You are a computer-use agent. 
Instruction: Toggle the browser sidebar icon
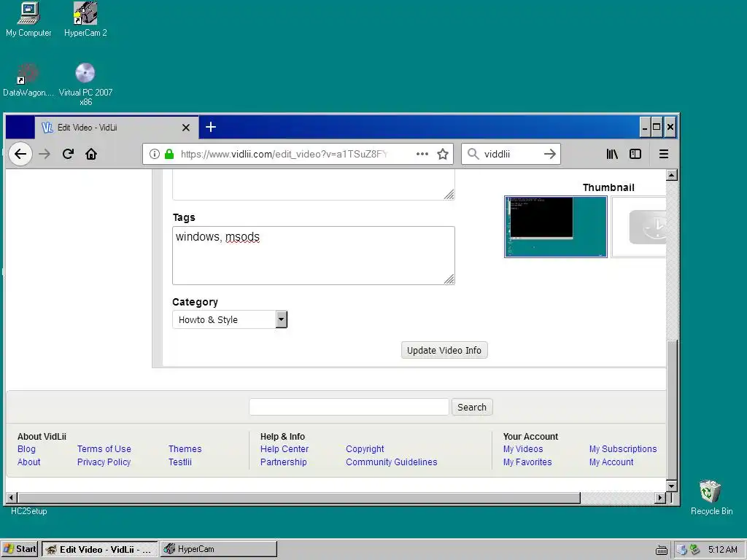click(x=635, y=154)
